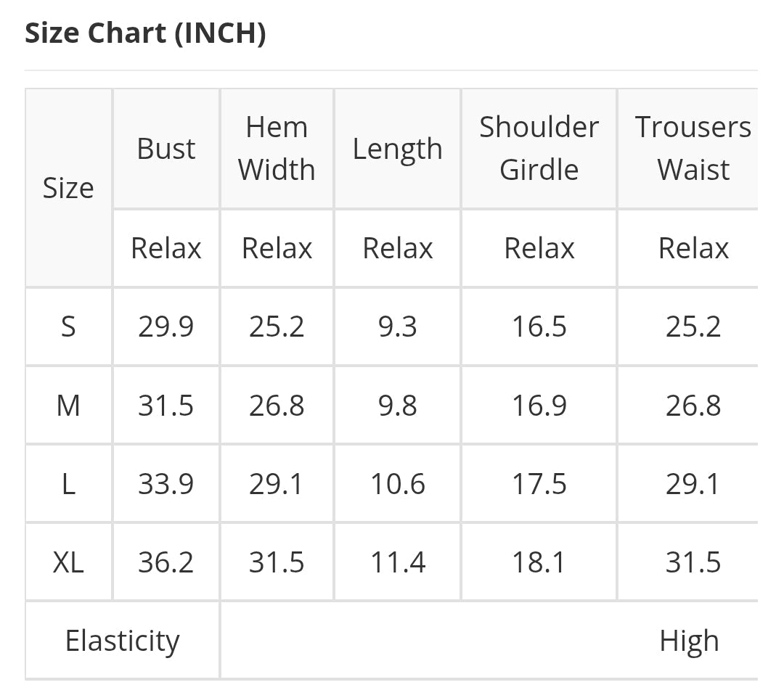Click the 29.9 bust value for S
The image size is (784, 698).
coord(166,327)
